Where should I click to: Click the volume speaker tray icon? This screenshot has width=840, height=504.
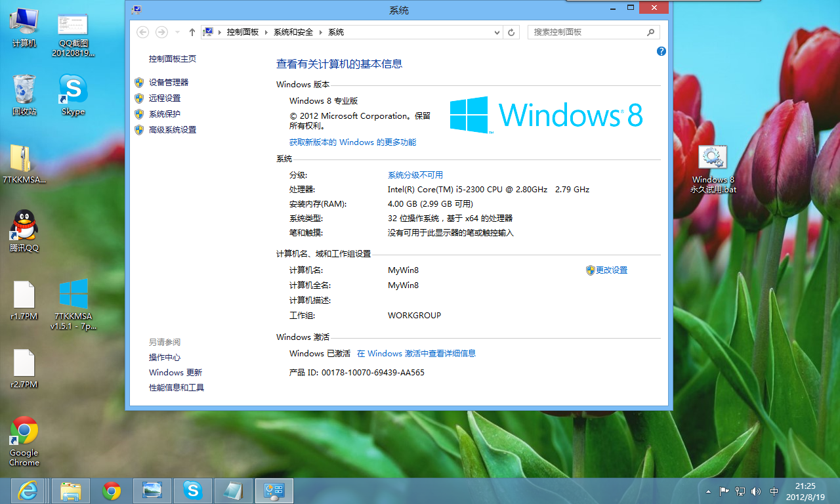coord(756,491)
